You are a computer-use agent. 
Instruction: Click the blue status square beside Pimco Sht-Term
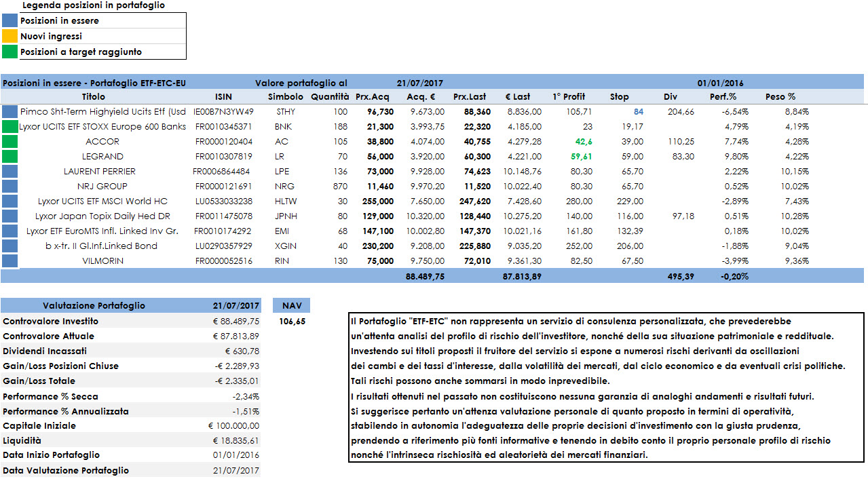[x=10, y=112]
